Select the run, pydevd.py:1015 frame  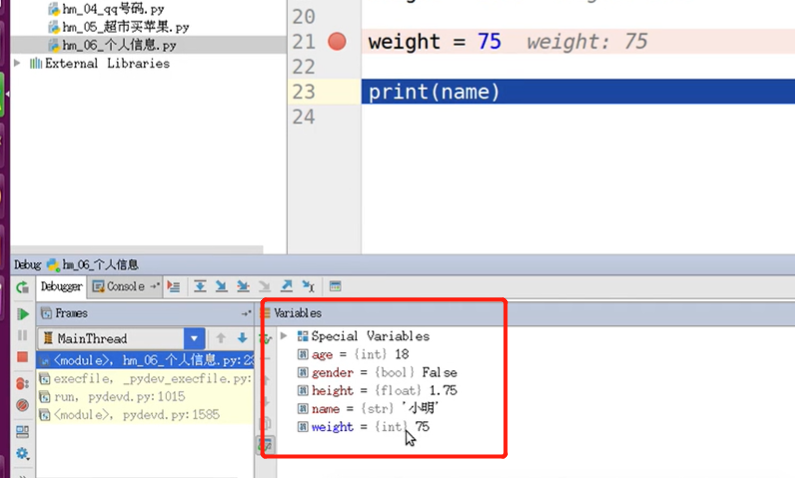click(x=145, y=396)
